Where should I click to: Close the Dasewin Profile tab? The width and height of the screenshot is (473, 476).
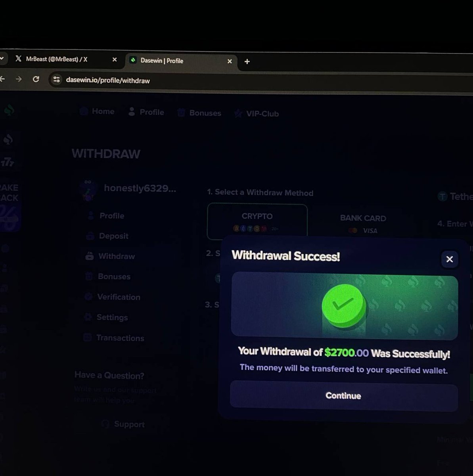point(230,61)
